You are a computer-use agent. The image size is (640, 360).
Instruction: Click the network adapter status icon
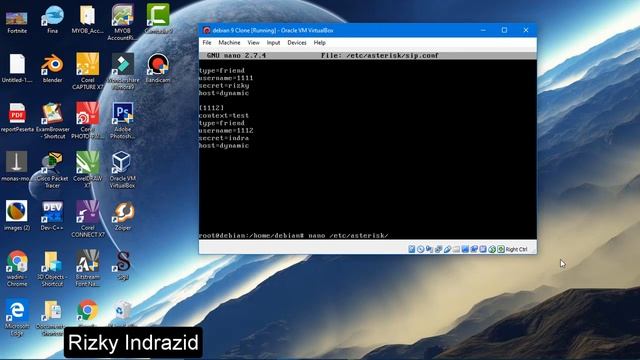click(438, 249)
